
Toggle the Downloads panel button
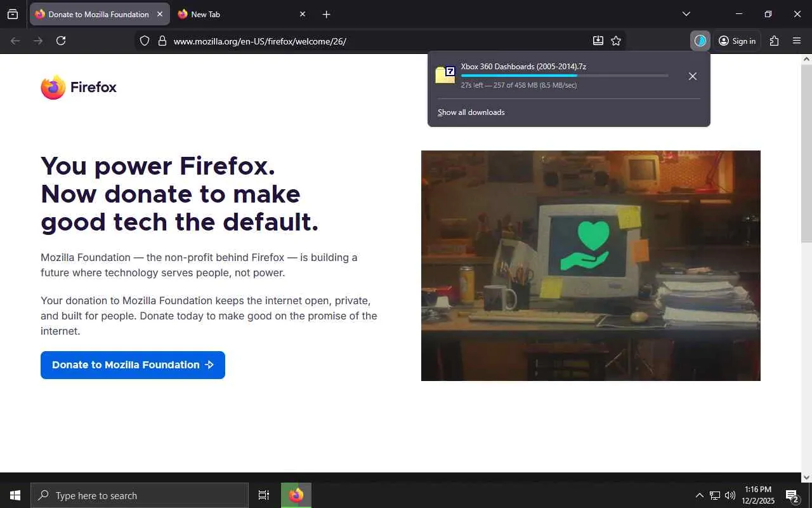(x=700, y=41)
